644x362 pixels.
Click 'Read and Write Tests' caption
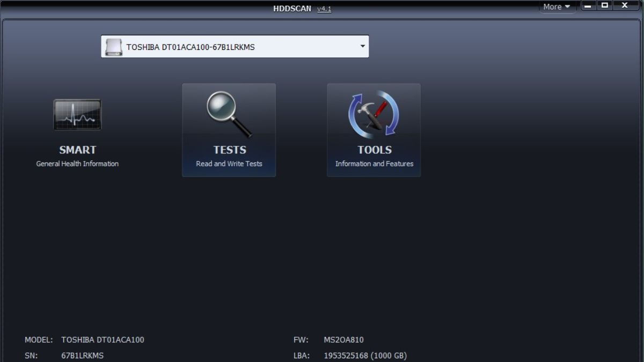(x=229, y=164)
